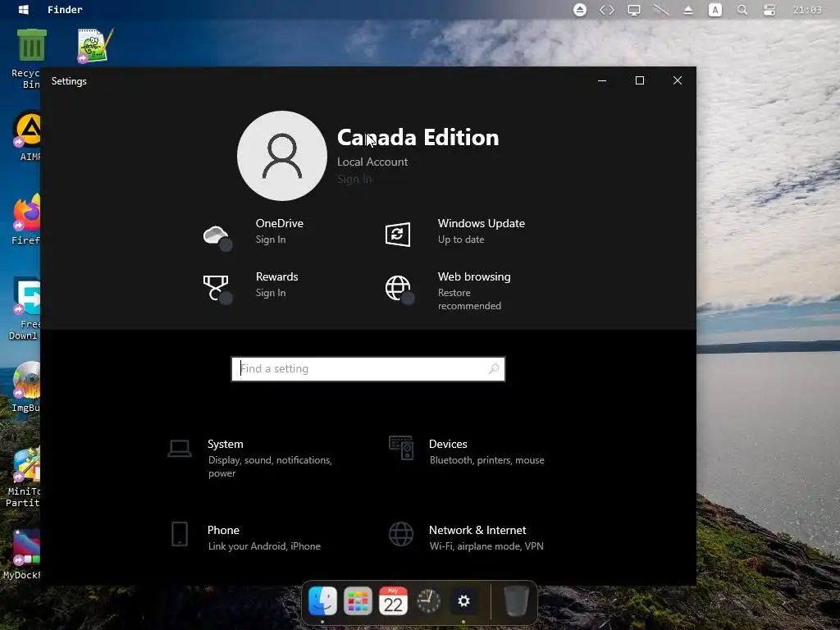Click the crossed-out network icon in the menu bar
Image resolution: width=840 pixels, height=630 pixels.
[x=661, y=10]
